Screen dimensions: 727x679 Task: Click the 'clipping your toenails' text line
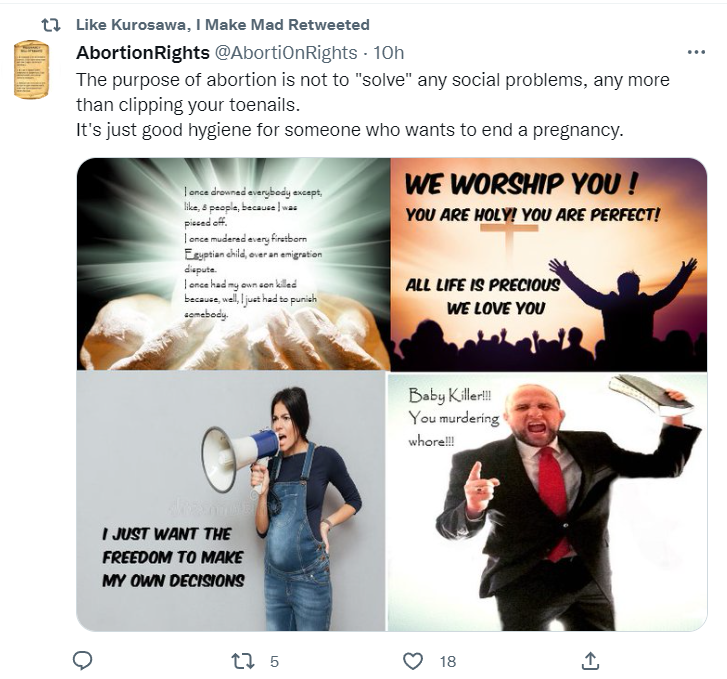point(188,105)
